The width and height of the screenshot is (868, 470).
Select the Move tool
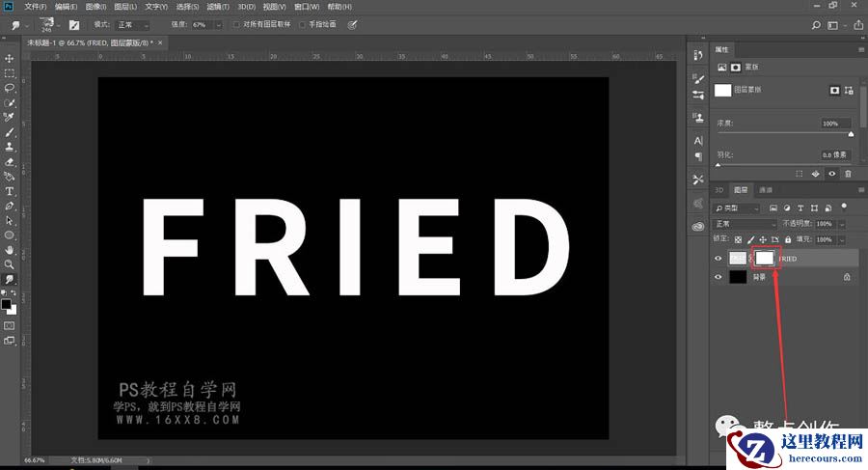point(10,58)
